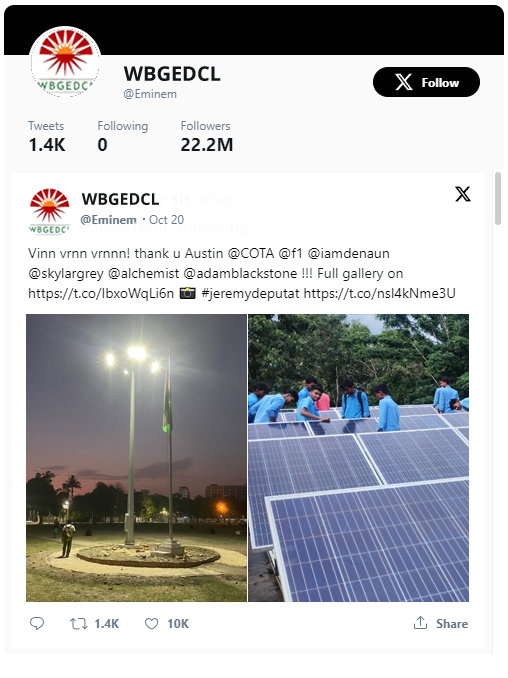The image size is (508, 678).
Task: Open the @COTA mention in tweet
Action: click(251, 253)
